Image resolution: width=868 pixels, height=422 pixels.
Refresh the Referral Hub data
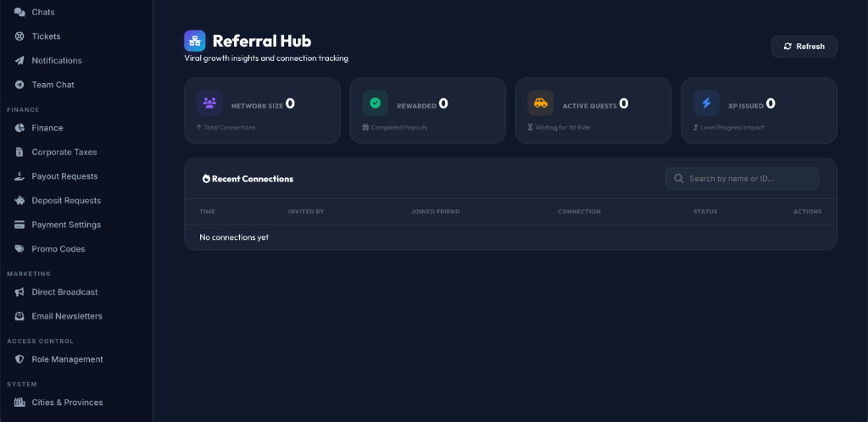pyautogui.click(x=804, y=47)
